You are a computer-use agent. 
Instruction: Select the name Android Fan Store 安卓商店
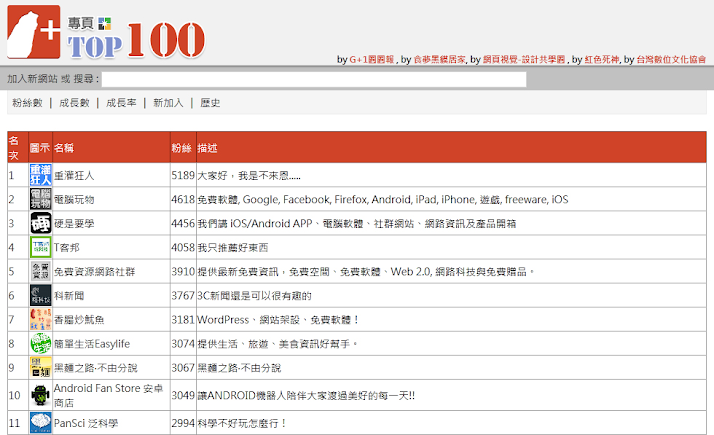pos(108,395)
